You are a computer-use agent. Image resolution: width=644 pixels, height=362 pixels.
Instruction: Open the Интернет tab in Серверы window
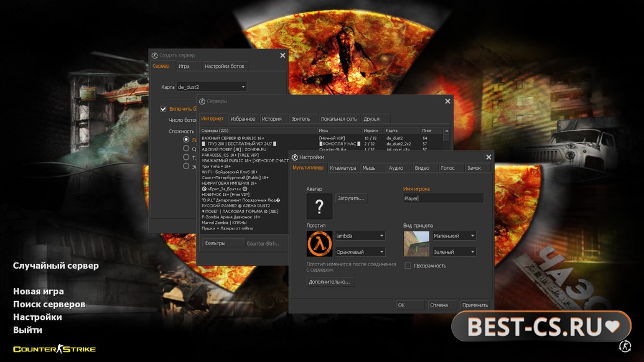212,119
